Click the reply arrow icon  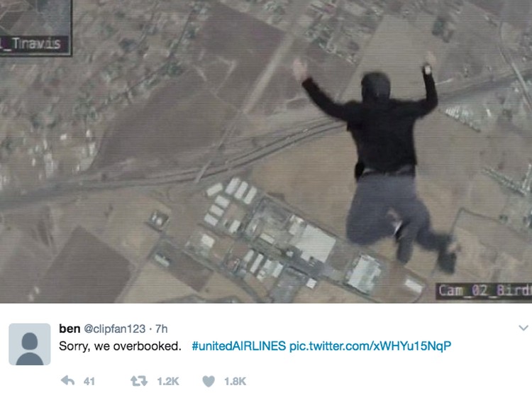click(x=68, y=381)
